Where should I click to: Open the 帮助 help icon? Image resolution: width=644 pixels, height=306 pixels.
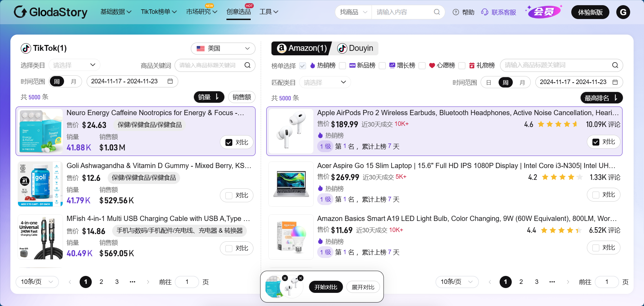(456, 12)
